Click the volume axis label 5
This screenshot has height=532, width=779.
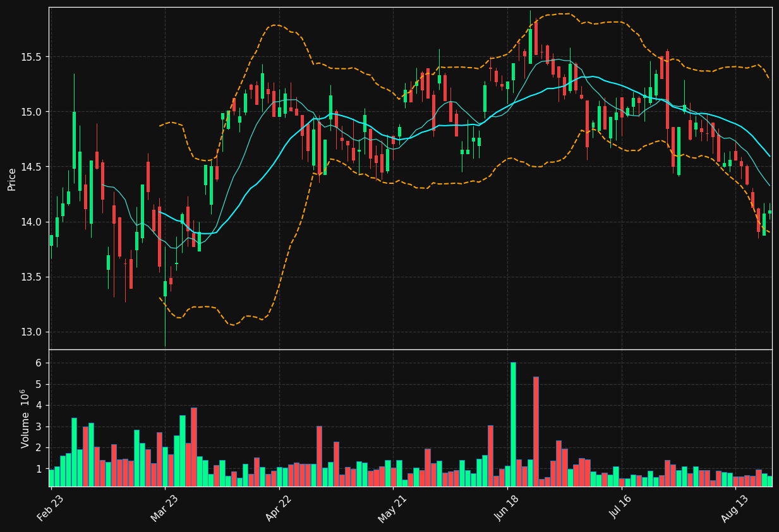38,384
